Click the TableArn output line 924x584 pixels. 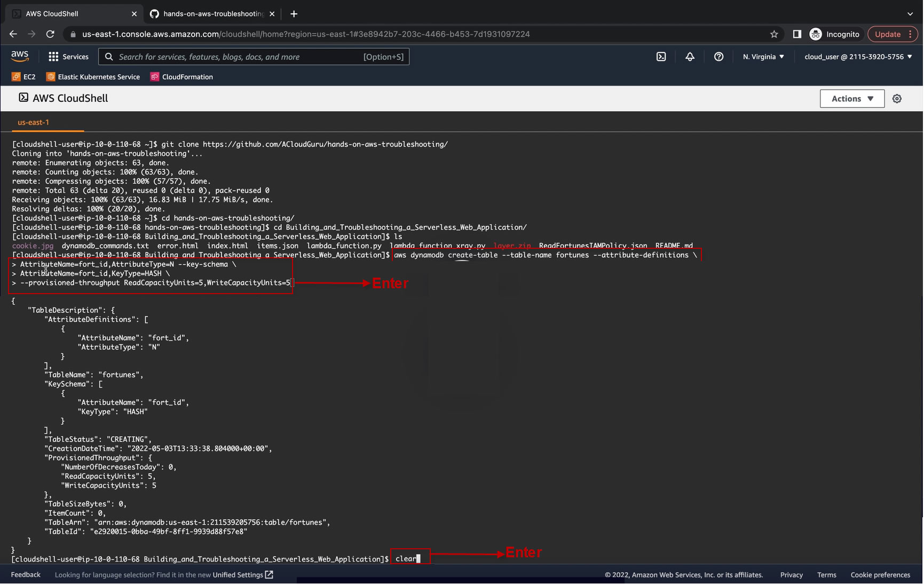(187, 523)
